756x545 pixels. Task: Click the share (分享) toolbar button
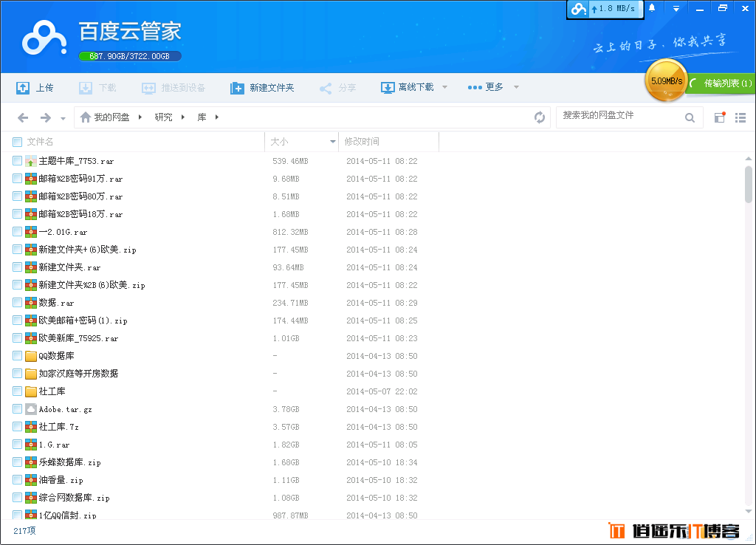[337, 88]
